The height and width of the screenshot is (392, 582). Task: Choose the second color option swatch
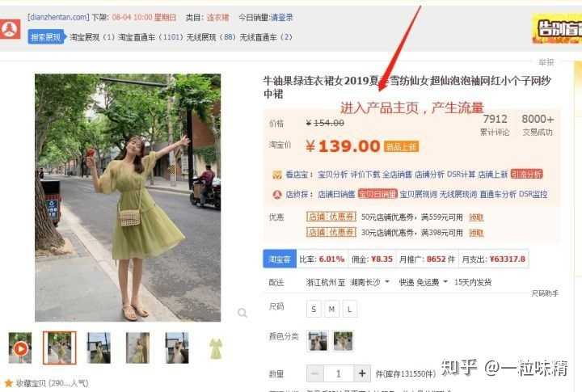coord(343,340)
